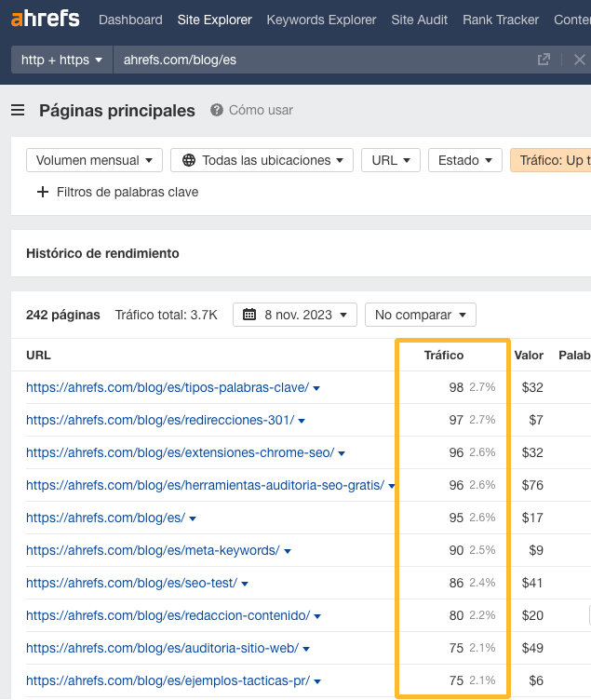The height and width of the screenshot is (700, 591).
Task: Open the ejemplos-tacticas-pr link
Action: click(x=168, y=680)
